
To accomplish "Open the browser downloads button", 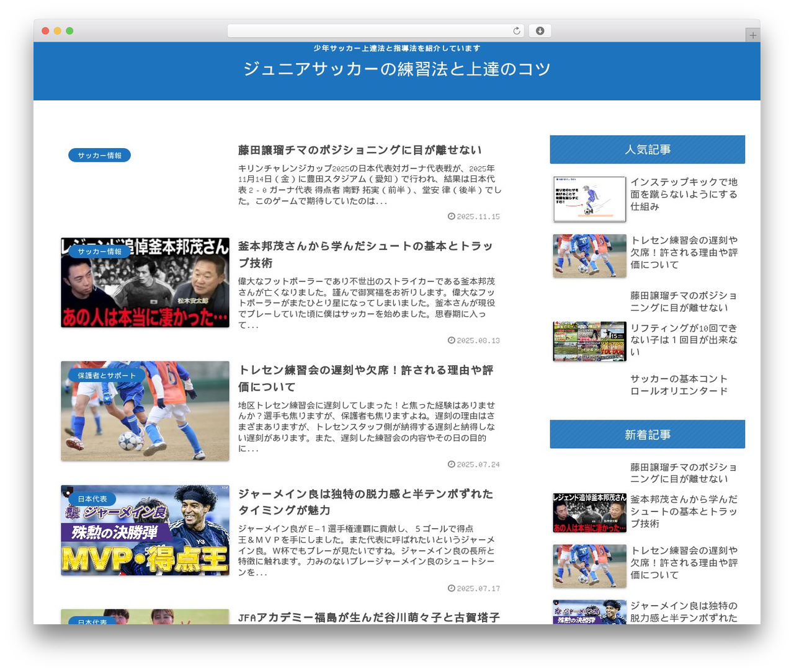I will pyautogui.click(x=540, y=31).
